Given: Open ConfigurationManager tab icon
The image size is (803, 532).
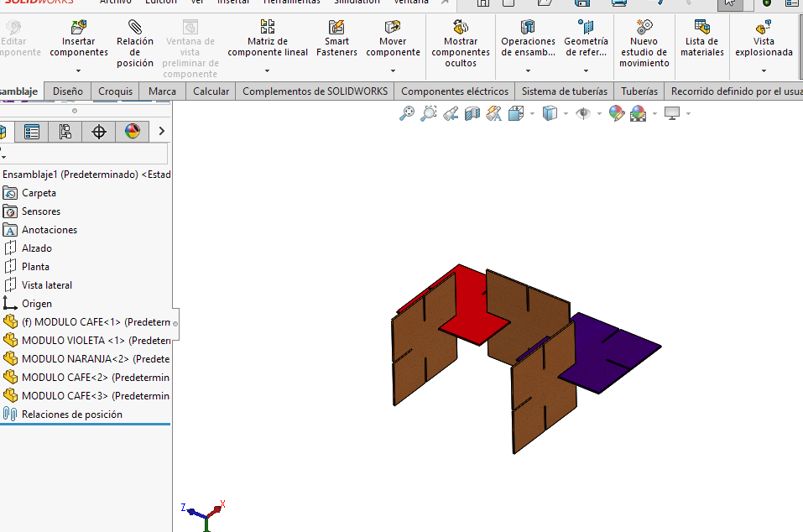Looking at the screenshot, I should point(65,132).
